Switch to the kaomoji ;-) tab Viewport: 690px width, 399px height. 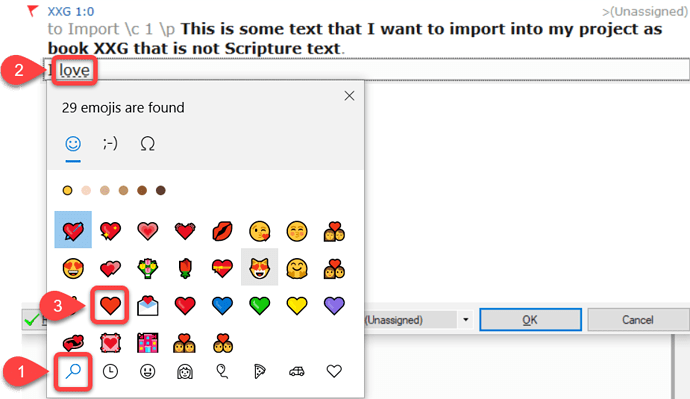pos(110,143)
